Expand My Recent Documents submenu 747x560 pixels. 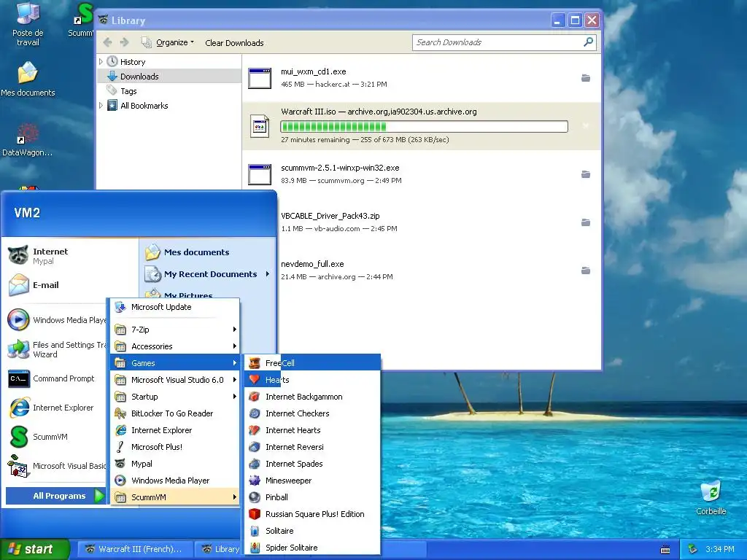click(207, 274)
